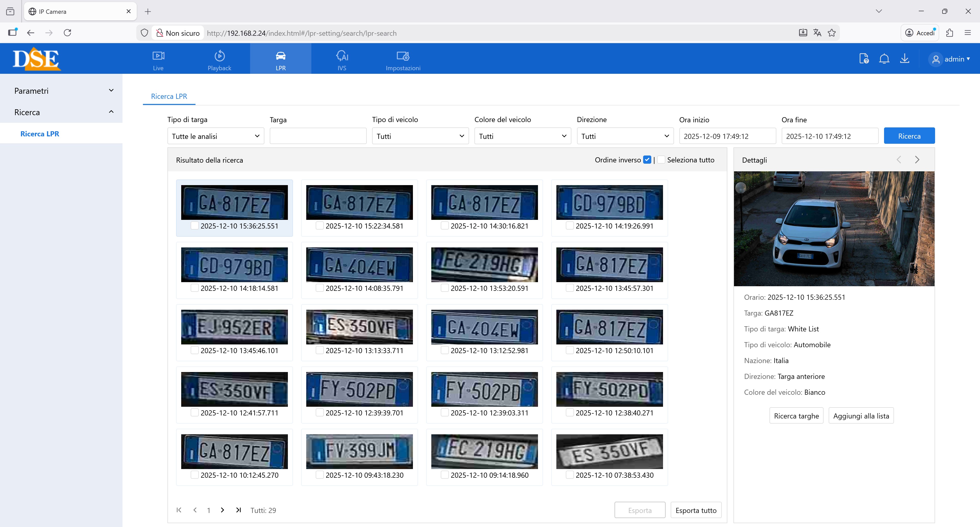
Task: Click the notification bell icon
Action: click(x=884, y=58)
